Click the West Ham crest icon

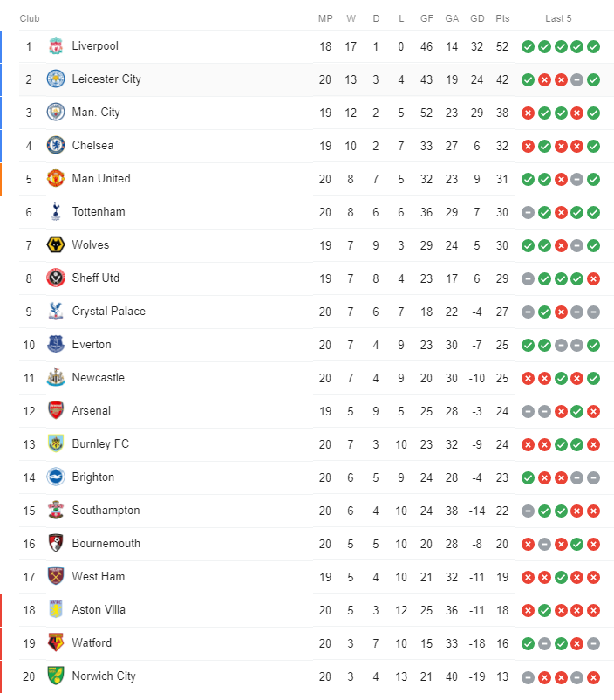coord(56,576)
